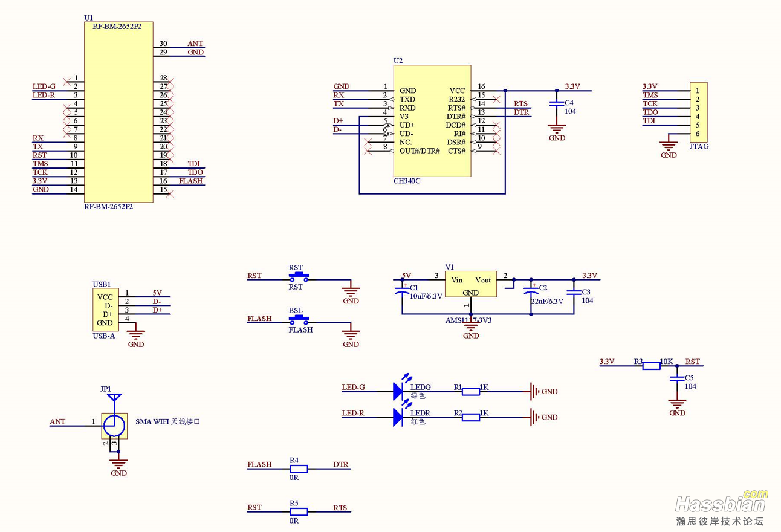Select capacitor C4 near U2 VCC
Image resolution: width=781 pixels, height=532 pixels.
[x=556, y=104]
